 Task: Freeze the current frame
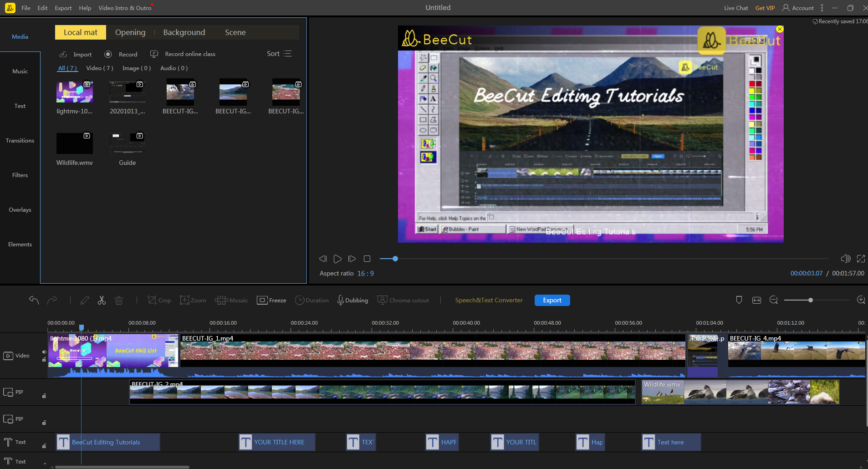click(x=272, y=300)
